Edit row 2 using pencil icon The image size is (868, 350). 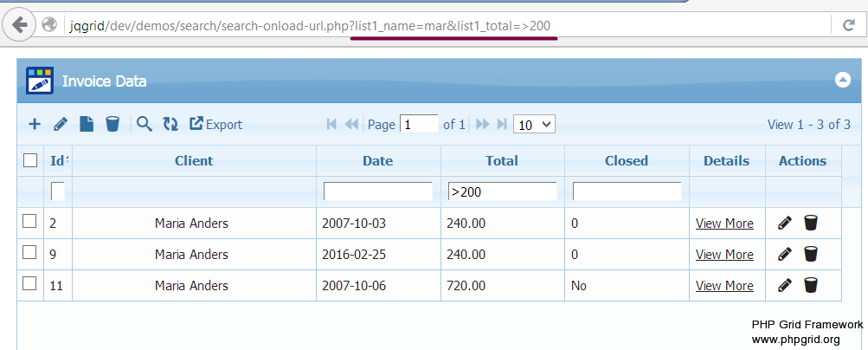[x=785, y=223]
